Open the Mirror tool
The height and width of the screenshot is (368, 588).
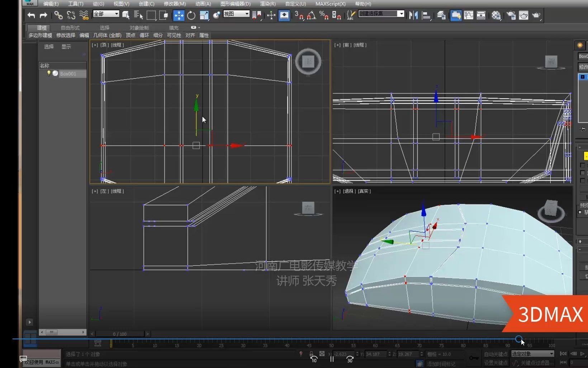pyautogui.click(x=413, y=15)
